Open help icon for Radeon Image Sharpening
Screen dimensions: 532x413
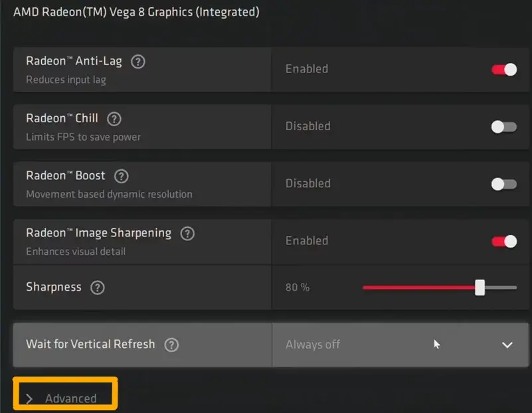pyautogui.click(x=187, y=234)
